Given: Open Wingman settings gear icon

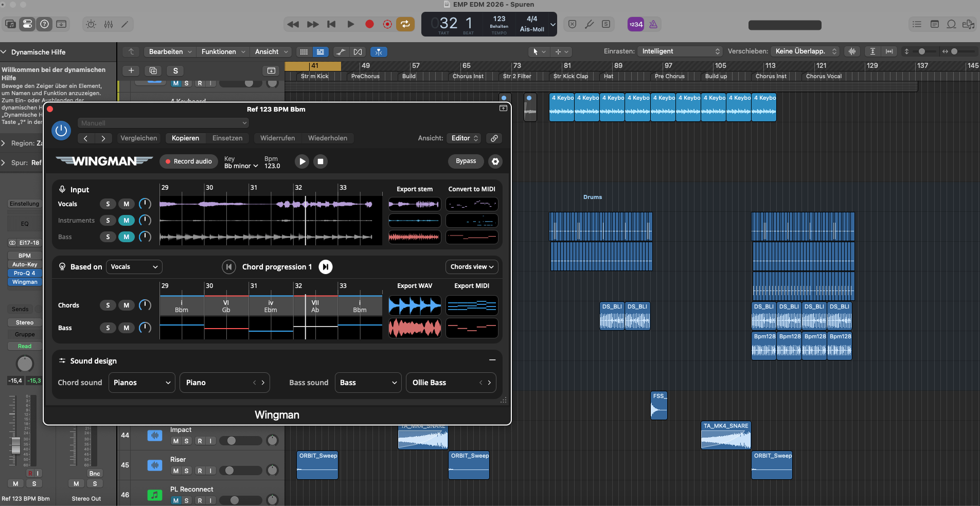Looking at the screenshot, I should (495, 161).
